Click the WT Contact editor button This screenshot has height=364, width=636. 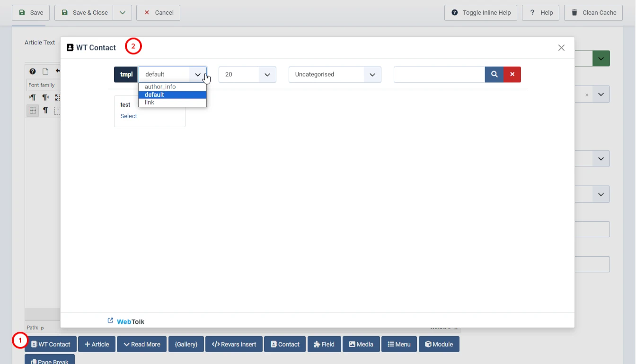click(51, 344)
